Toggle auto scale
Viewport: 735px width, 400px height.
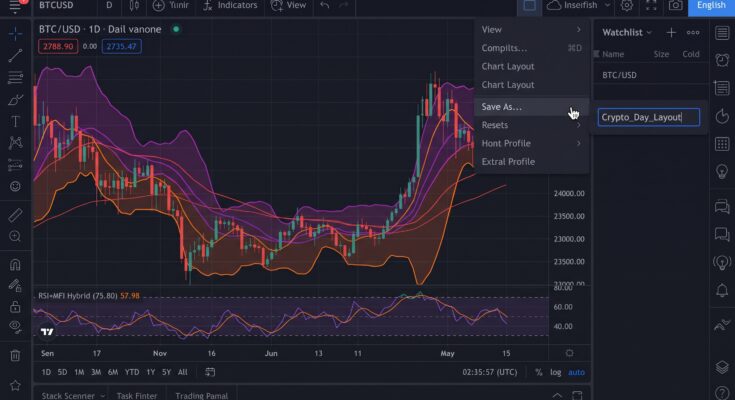pos(577,372)
